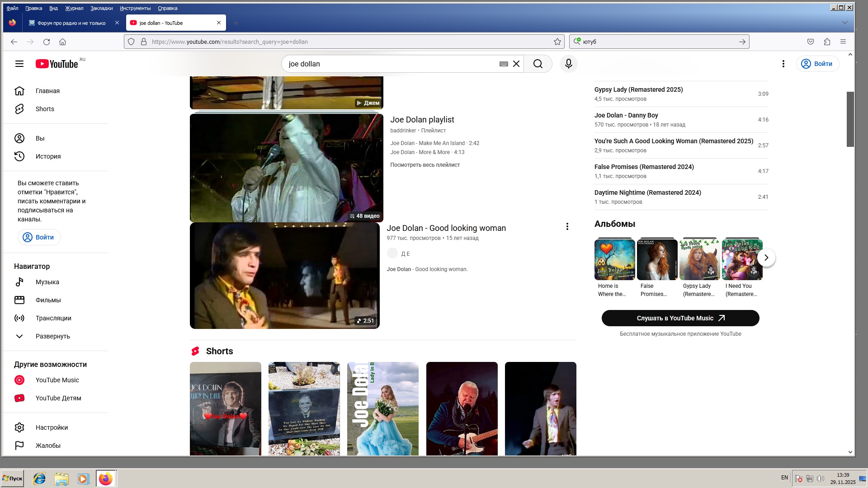The height and width of the screenshot is (488, 868).
Task: Clear the search query with X icon
Action: tap(516, 64)
